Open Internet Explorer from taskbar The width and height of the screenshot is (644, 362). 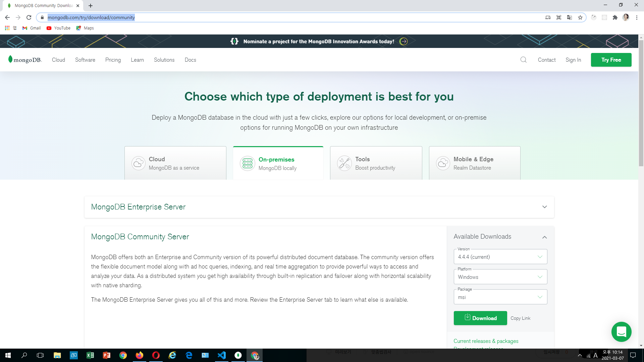point(172,355)
